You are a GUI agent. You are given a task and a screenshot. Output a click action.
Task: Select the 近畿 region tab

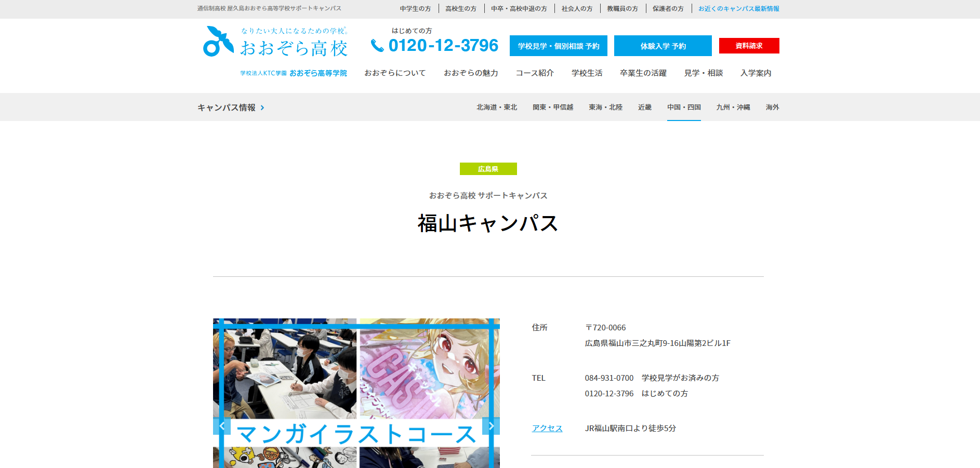(x=645, y=108)
